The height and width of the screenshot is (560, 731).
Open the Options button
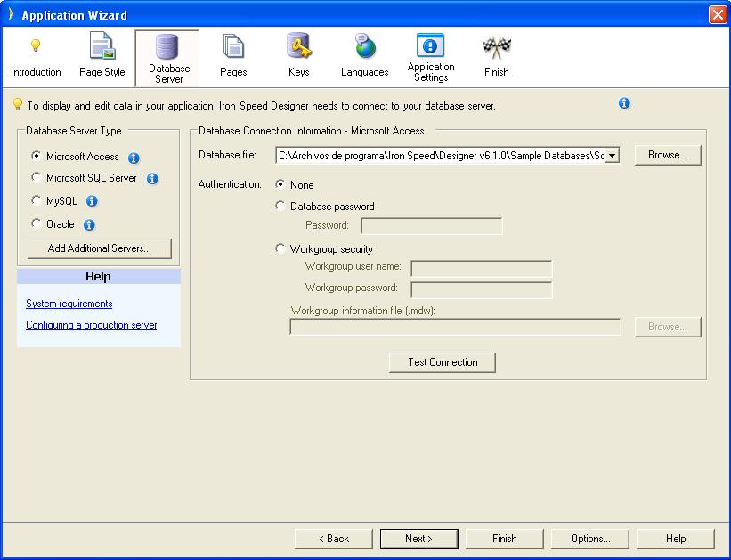590,539
